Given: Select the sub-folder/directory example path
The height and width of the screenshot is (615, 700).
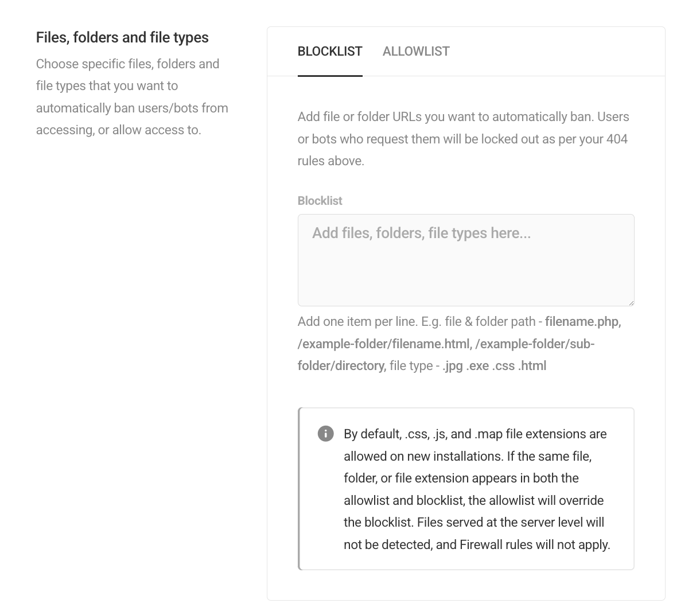Looking at the screenshot, I should [x=340, y=365].
